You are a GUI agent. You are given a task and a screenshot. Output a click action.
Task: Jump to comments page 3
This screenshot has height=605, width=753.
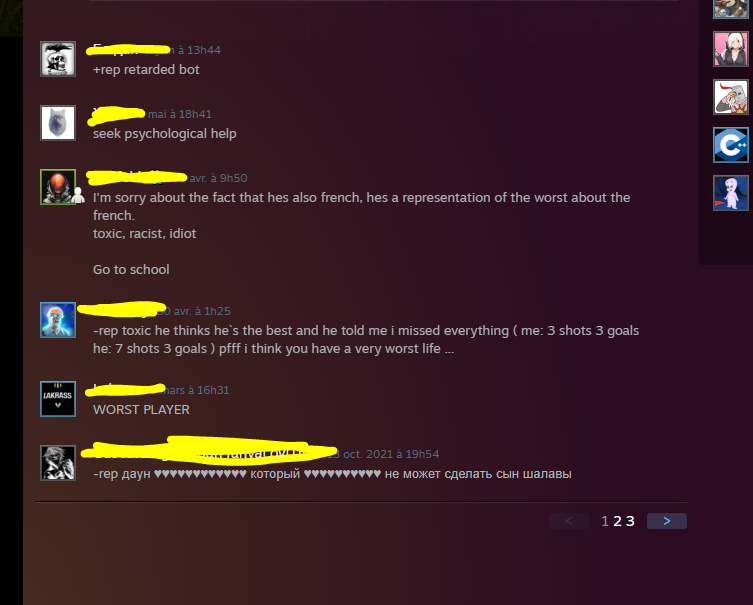click(x=630, y=521)
